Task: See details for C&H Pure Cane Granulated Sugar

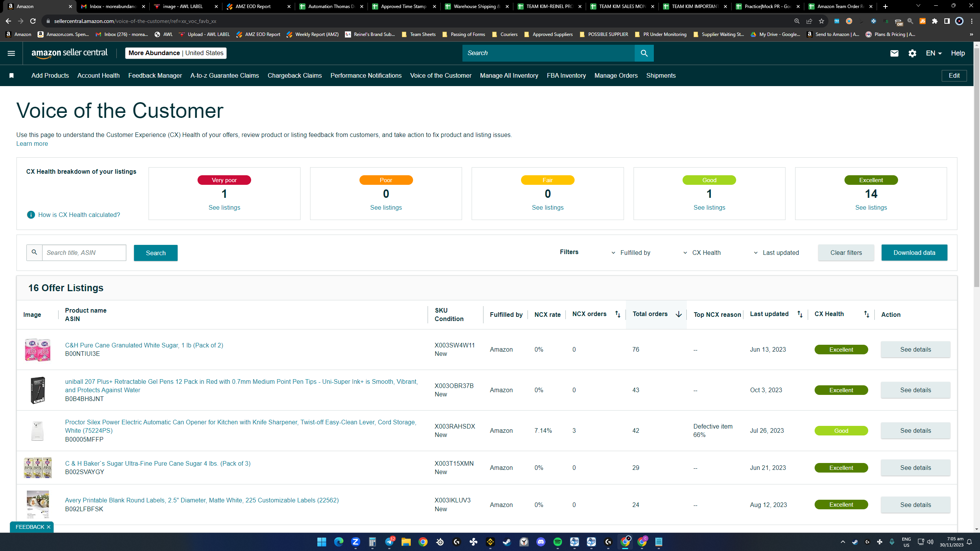Action: (915, 349)
